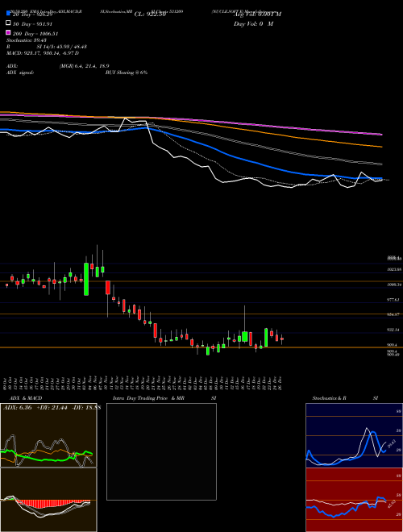Click the 1023.68 price level label
This screenshot has width=403, height=532.
tap(394, 269)
